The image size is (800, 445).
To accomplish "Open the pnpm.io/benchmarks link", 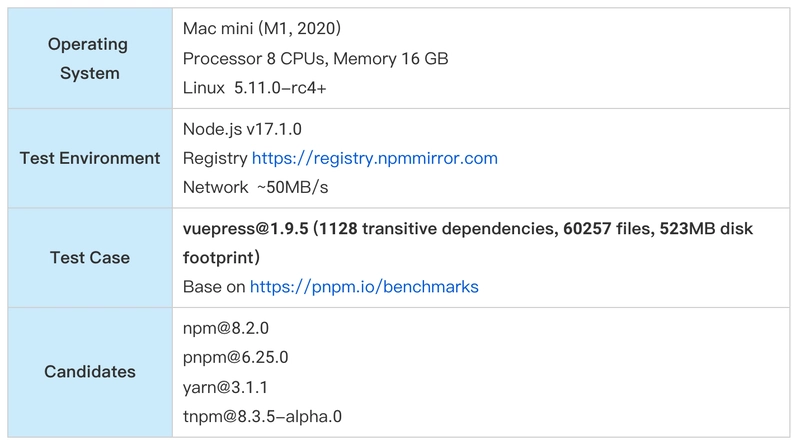I will [364, 287].
